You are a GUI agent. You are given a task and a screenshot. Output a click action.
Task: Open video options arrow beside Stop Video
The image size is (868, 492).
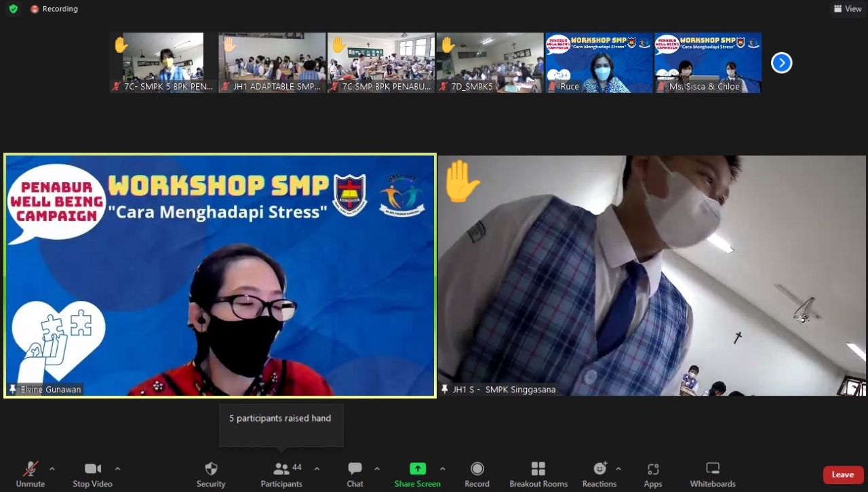click(x=117, y=469)
